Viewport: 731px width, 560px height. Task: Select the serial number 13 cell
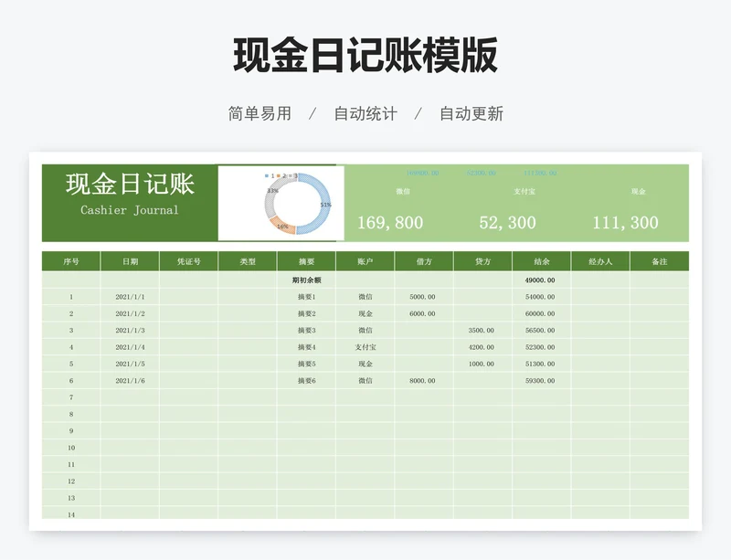point(71,498)
